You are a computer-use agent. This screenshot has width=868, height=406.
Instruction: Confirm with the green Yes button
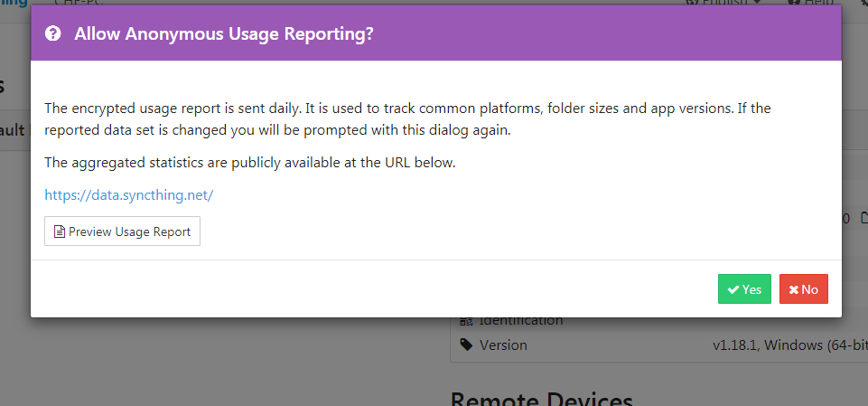click(x=744, y=289)
